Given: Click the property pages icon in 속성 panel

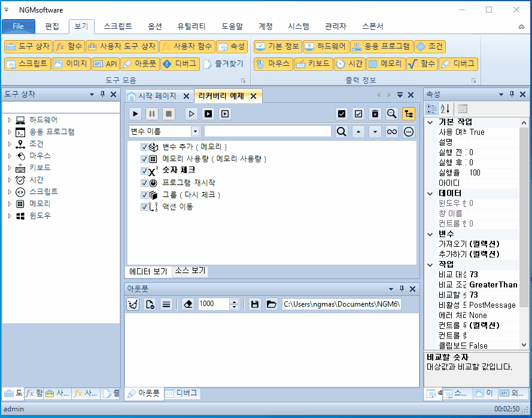Looking at the screenshot, I should click(462, 109).
